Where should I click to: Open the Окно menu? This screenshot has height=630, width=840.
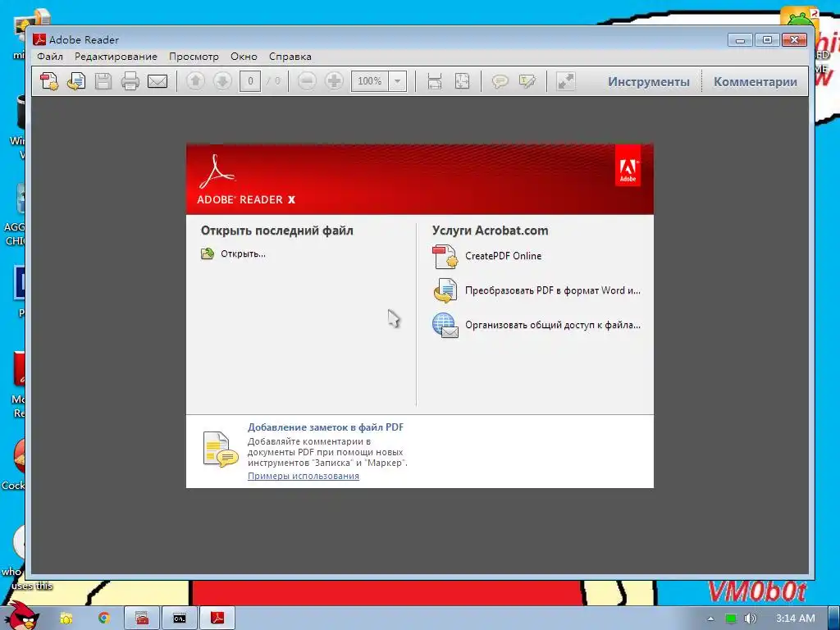[244, 57]
